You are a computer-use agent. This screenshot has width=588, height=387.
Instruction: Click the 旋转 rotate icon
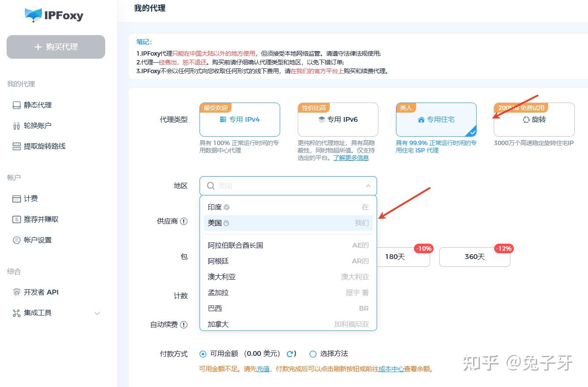[526, 120]
